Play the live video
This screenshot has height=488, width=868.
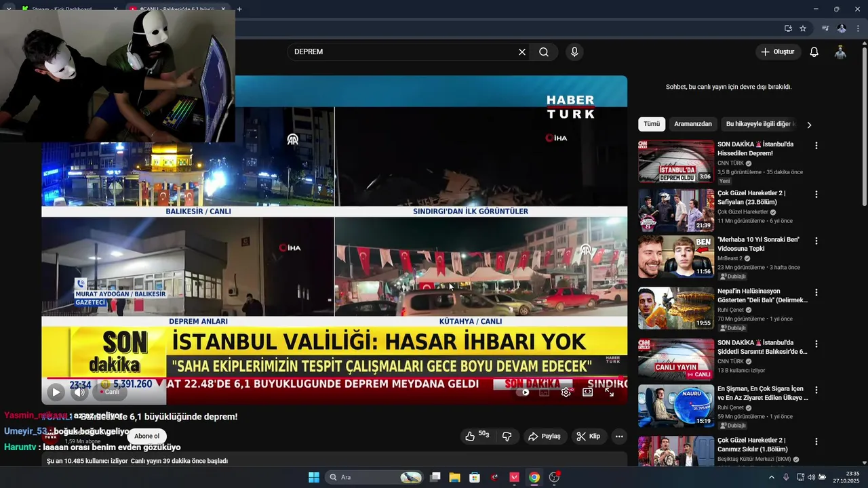(x=56, y=392)
